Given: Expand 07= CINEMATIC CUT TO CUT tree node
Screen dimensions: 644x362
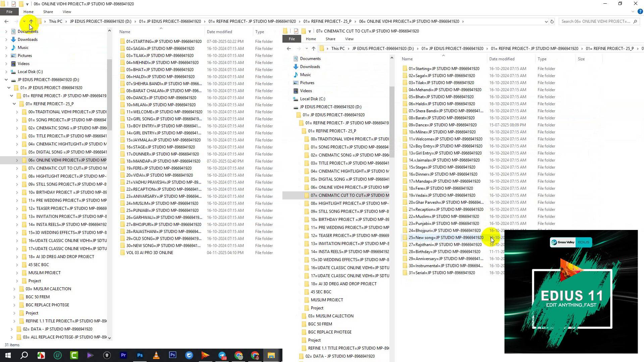Looking at the screenshot, I should (x=17, y=168).
